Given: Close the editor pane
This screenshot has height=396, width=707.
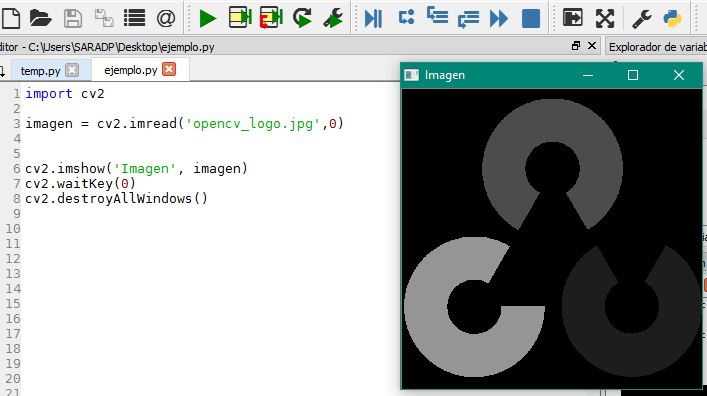Looking at the screenshot, I should (x=592, y=46).
